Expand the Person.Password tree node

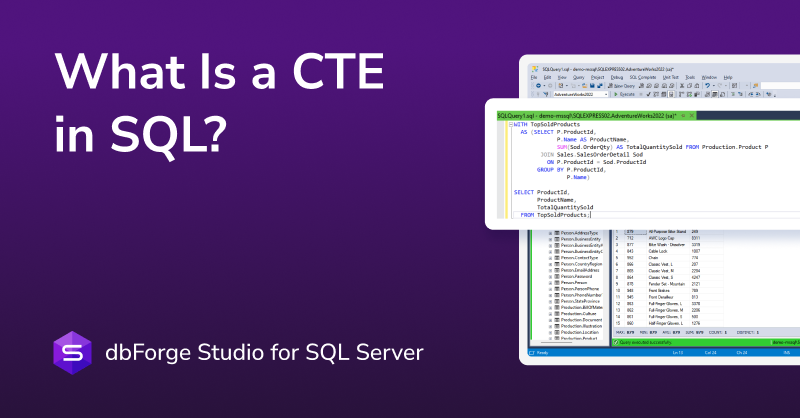[551, 276]
